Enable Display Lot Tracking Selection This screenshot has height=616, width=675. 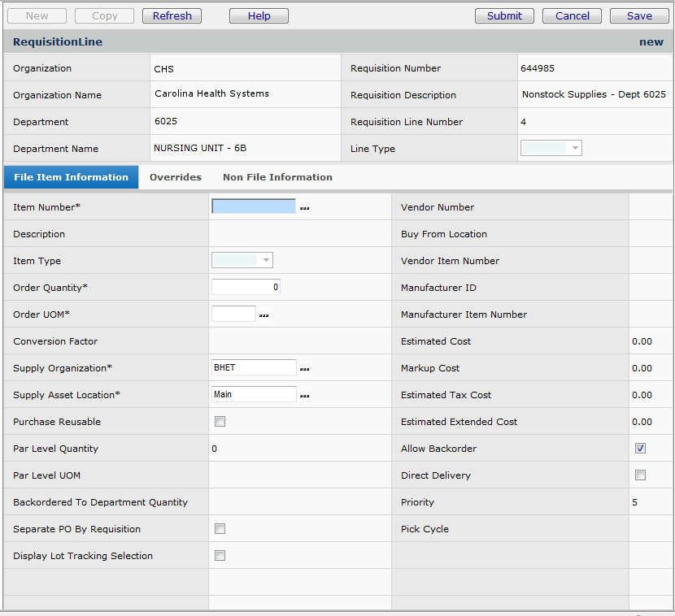pos(220,556)
